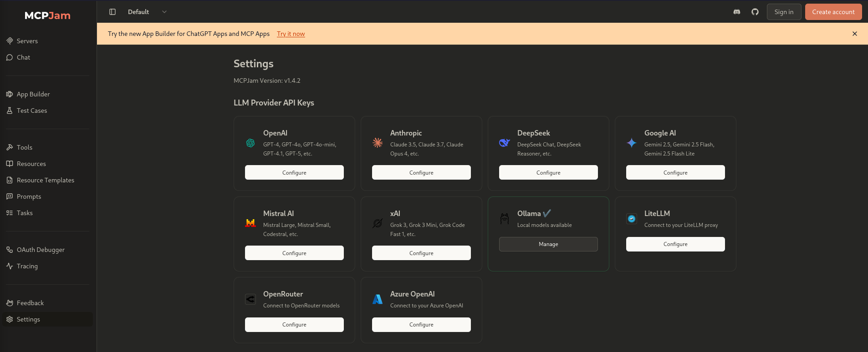
Task: Select Tools in the sidebar
Action: [x=47, y=147]
